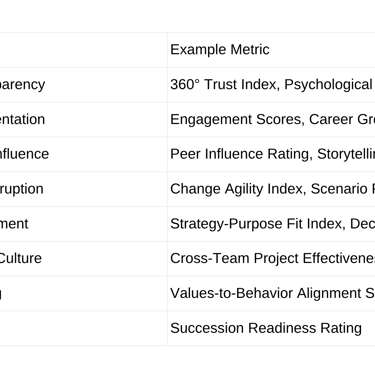This screenshot has height=366, width=375.
Task: Click the Change Agility Index cell
Action: click(271, 189)
